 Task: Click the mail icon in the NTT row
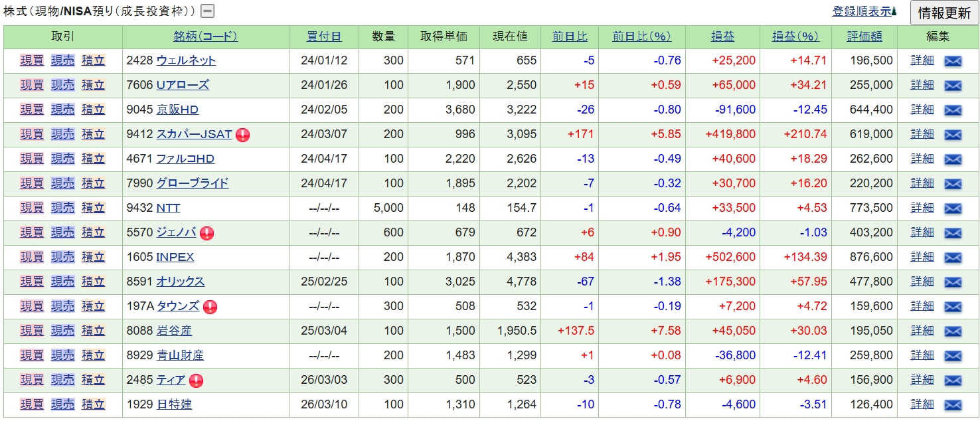tap(953, 209)
